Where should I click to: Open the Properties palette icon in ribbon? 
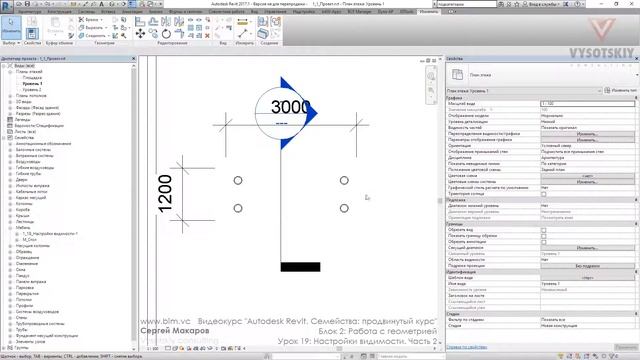[32, 33]
